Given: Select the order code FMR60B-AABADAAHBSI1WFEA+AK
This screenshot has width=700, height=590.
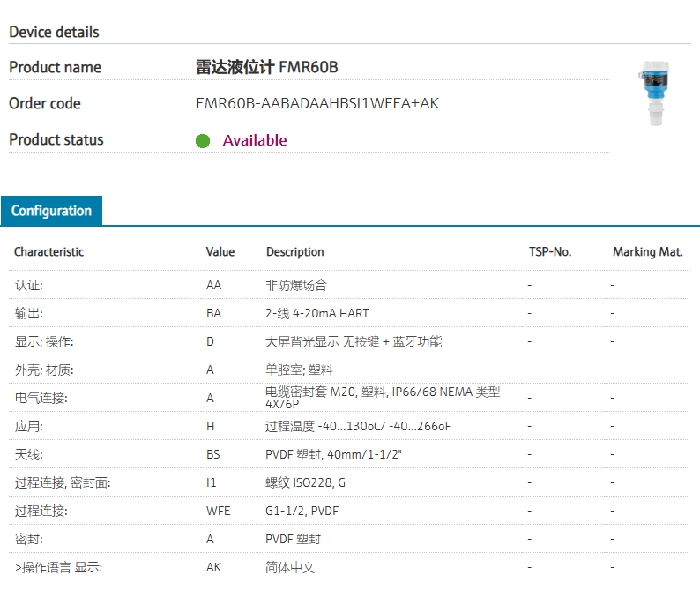Looking at the screenshot, I should 317,103.
